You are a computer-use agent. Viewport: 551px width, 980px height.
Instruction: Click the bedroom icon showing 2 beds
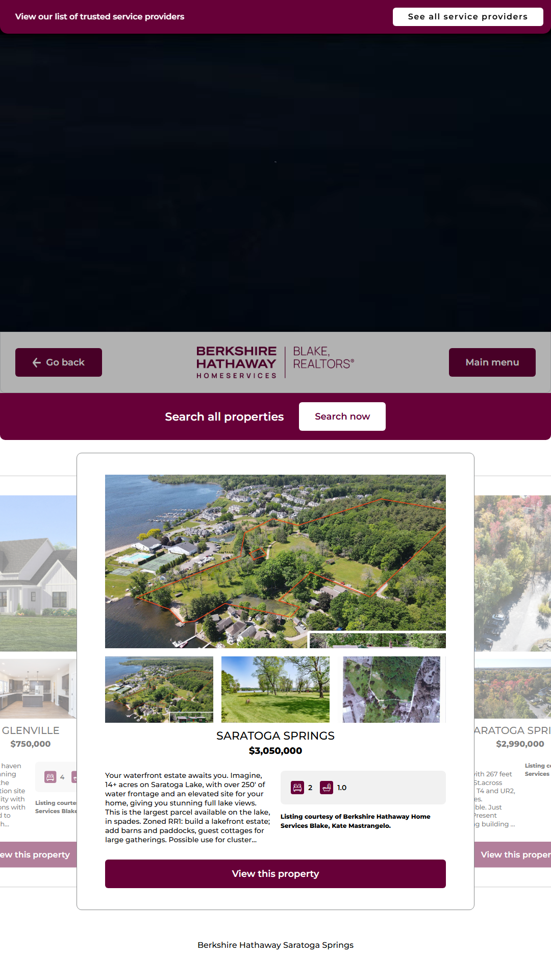pos(297,788)
